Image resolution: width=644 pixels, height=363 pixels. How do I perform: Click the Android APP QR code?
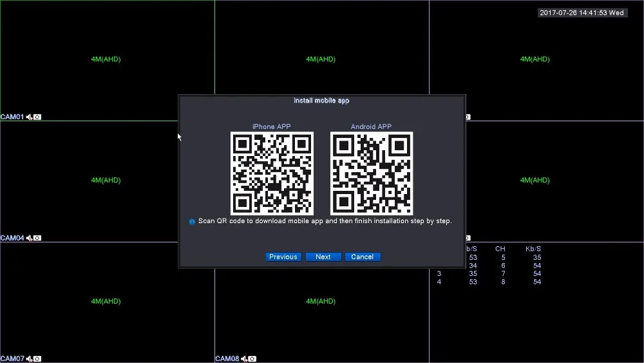pyautogui.click(x=372, y=173)
